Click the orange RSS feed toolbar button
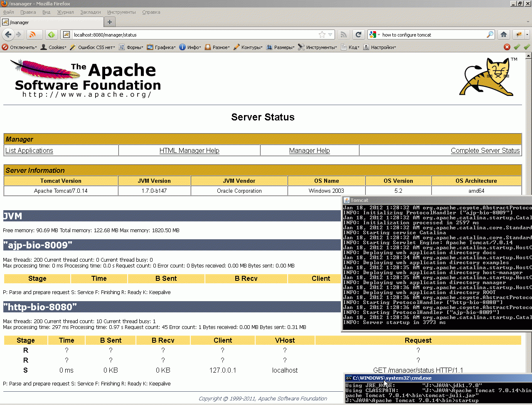532x405 pixels. tap(34, 34)
